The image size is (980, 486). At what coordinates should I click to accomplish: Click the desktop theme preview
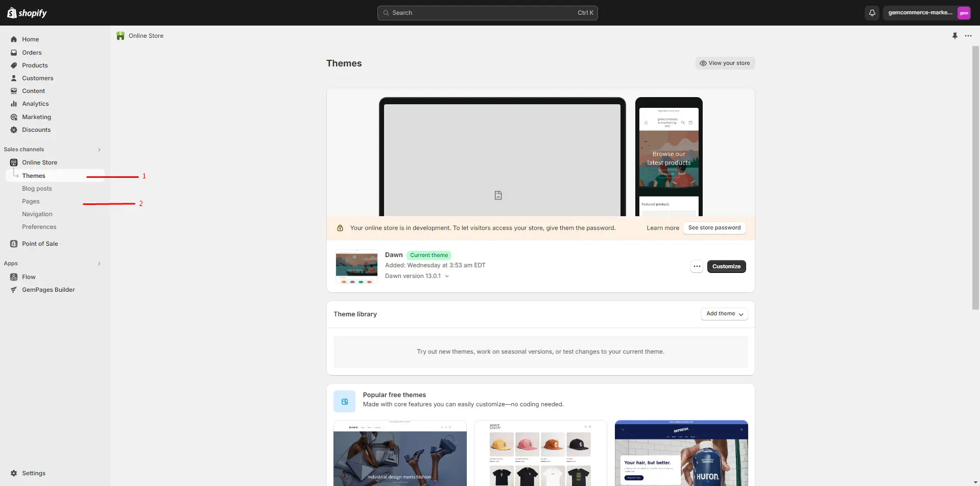point(503,157)
